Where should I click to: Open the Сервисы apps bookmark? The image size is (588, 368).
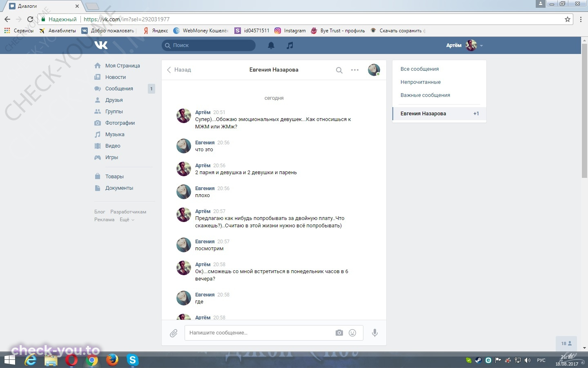click(19, 31)
